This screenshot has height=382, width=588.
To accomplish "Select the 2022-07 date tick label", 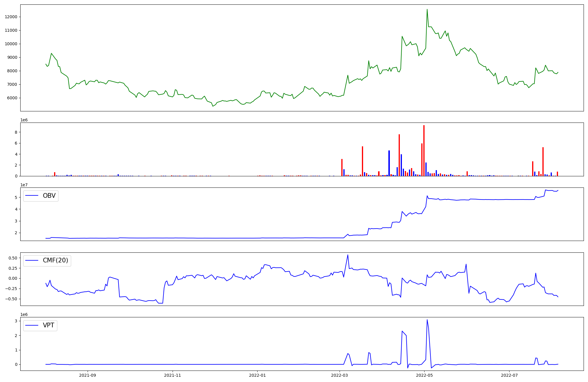I will coord(509,375).
